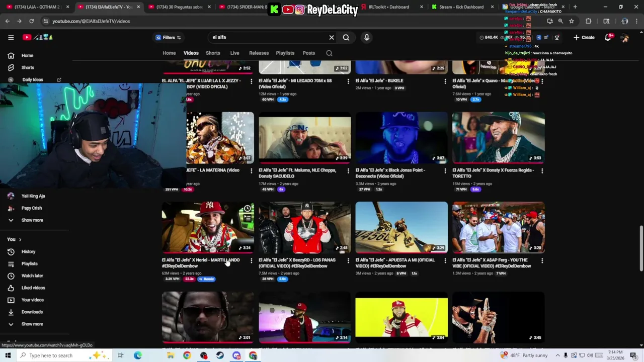Viewport: 644px width, 362px height.
Task: Open File Explorer from the taskbar
Action: pyautogui.click(x=171, y=355)
